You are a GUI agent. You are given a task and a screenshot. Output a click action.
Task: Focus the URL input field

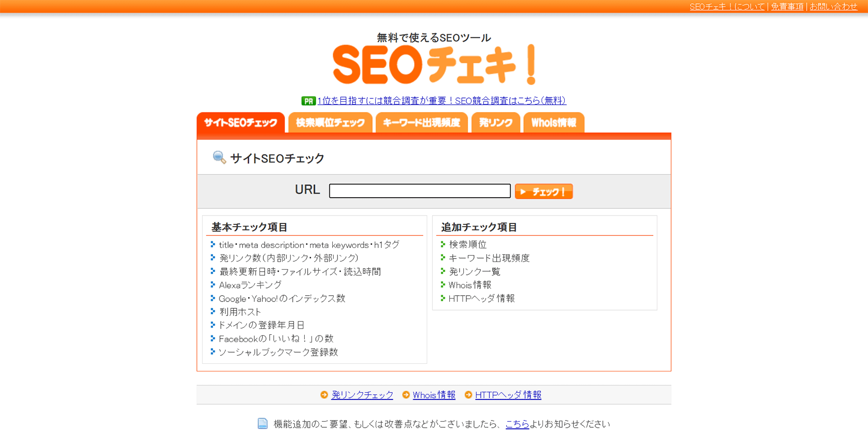420,191
